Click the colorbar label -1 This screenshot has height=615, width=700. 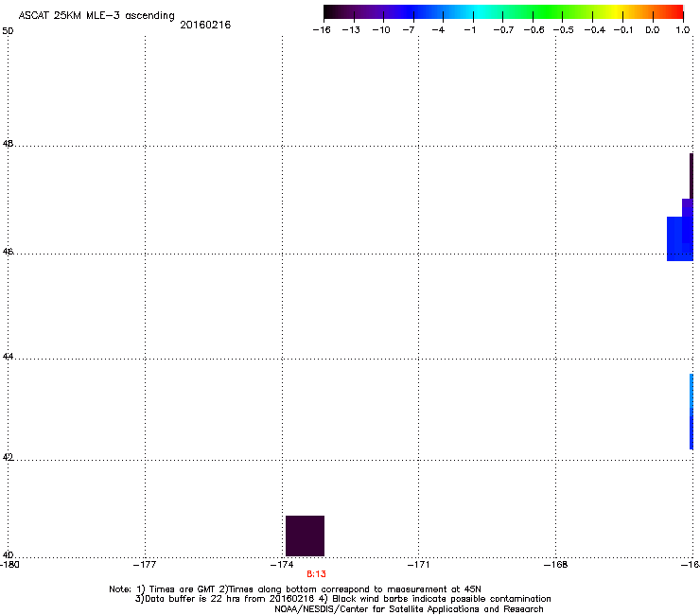point(469,30)
